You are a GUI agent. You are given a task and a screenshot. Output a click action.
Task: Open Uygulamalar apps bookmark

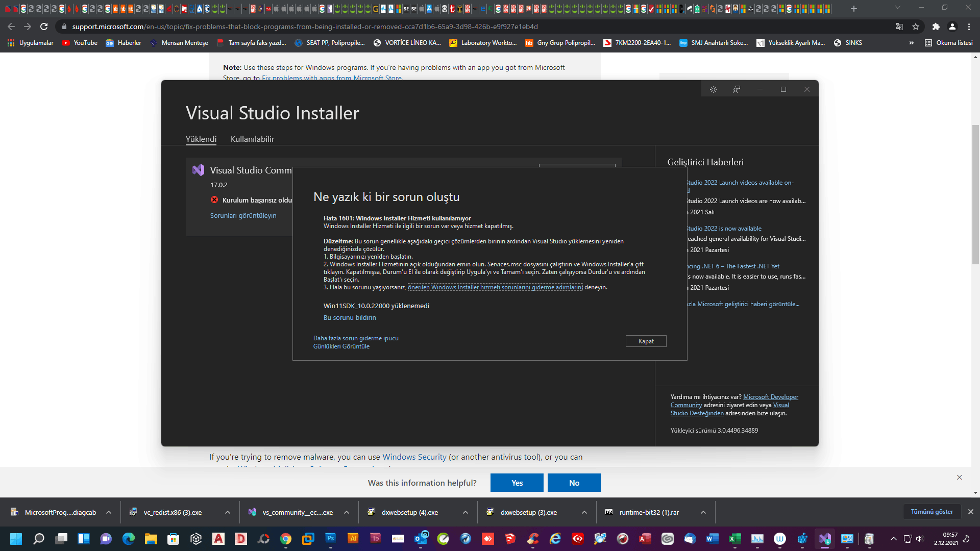[31, 43]
